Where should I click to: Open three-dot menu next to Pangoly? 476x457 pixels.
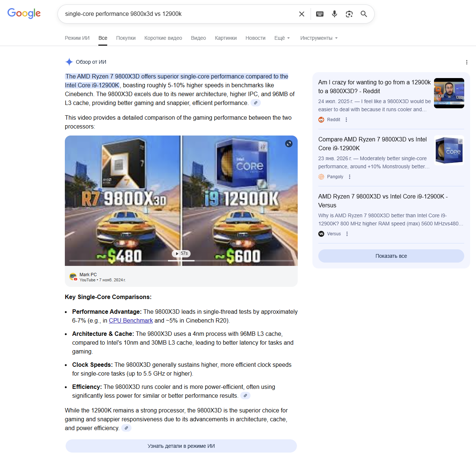(x=350, y=177)
